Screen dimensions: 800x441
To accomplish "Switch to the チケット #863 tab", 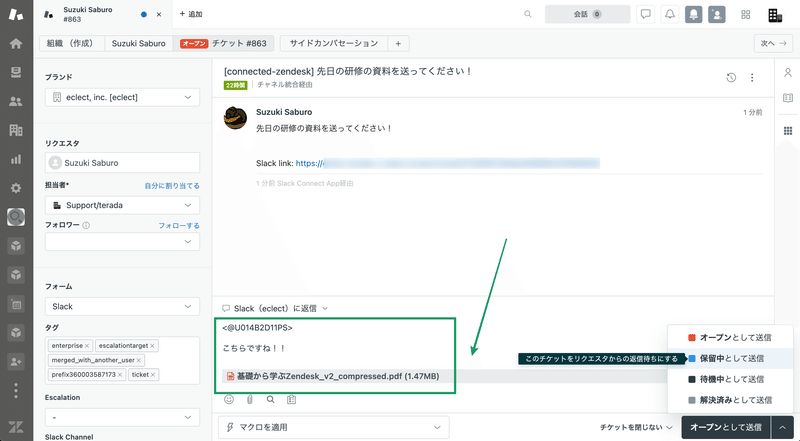I will (223, 43).
